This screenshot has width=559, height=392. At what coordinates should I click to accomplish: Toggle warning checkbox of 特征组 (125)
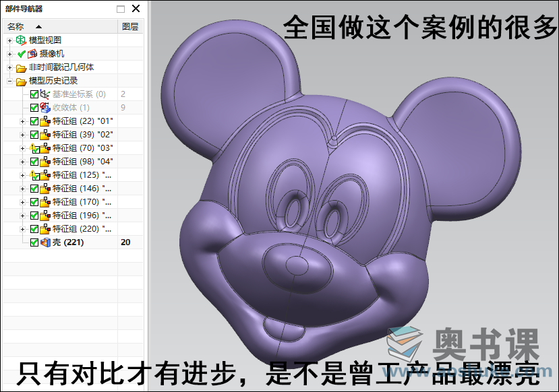tap(34, 176)
